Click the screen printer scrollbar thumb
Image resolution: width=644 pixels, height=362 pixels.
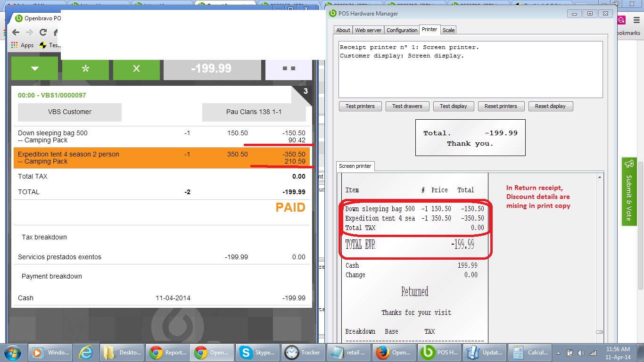tap(599, 332)
